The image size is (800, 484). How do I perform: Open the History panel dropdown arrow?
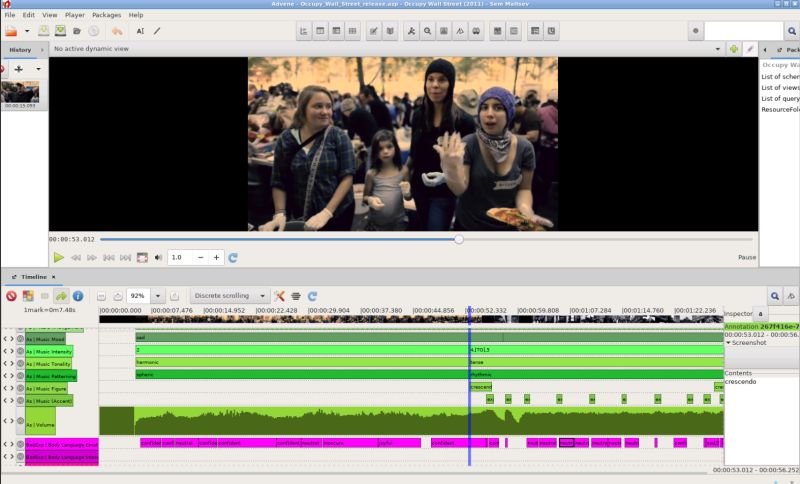[38, 69]
